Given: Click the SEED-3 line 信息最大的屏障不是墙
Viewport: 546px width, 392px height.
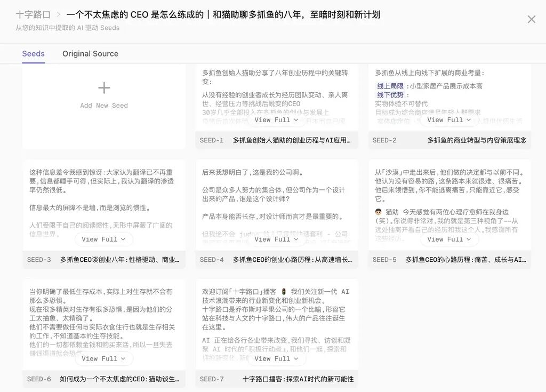Looking at the screenshot, I should 90,207.
